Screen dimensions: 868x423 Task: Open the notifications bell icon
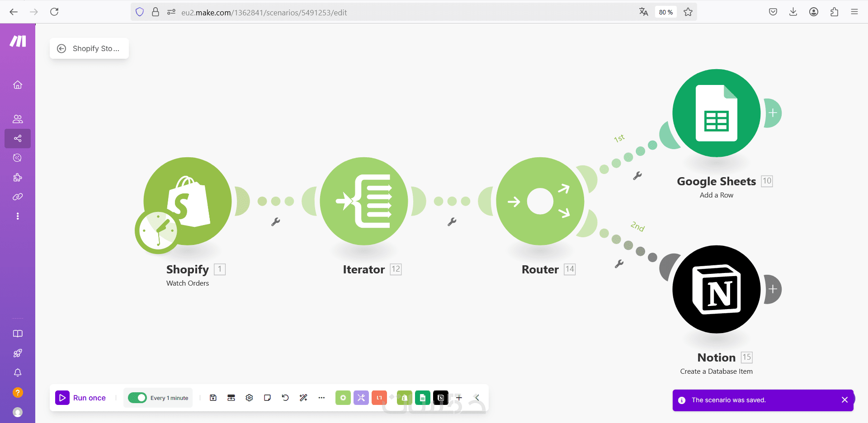(18, 373)
